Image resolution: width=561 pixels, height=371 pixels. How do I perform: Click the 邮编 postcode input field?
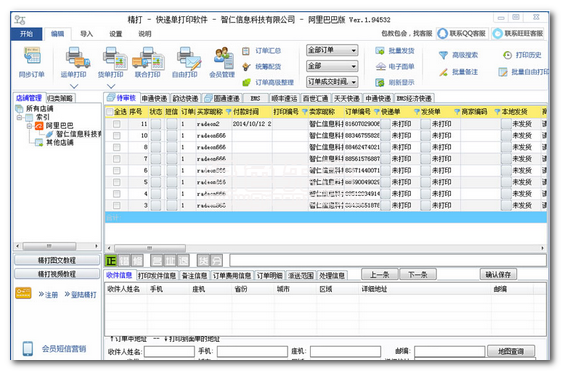pos(449,352)
